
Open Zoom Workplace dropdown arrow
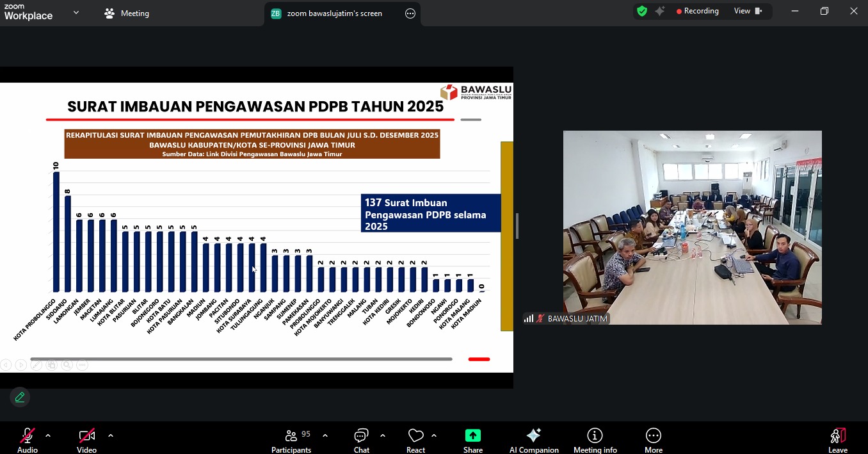tap(76, 12)
